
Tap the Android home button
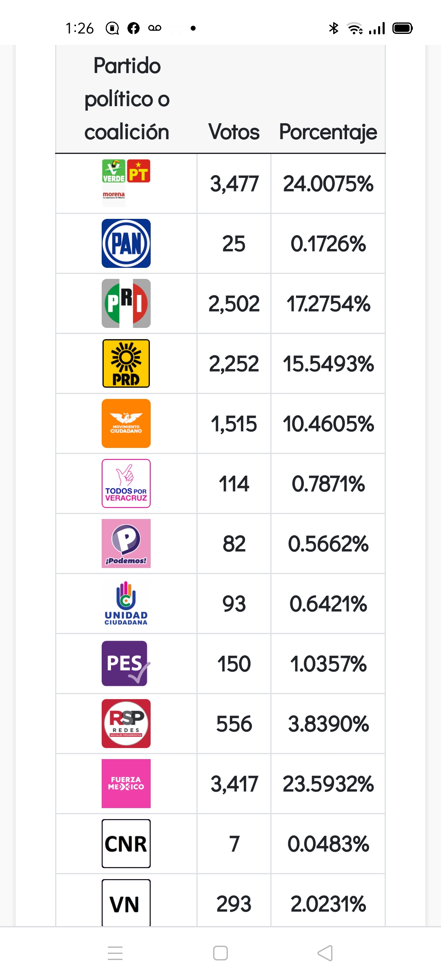click(220, 953)
